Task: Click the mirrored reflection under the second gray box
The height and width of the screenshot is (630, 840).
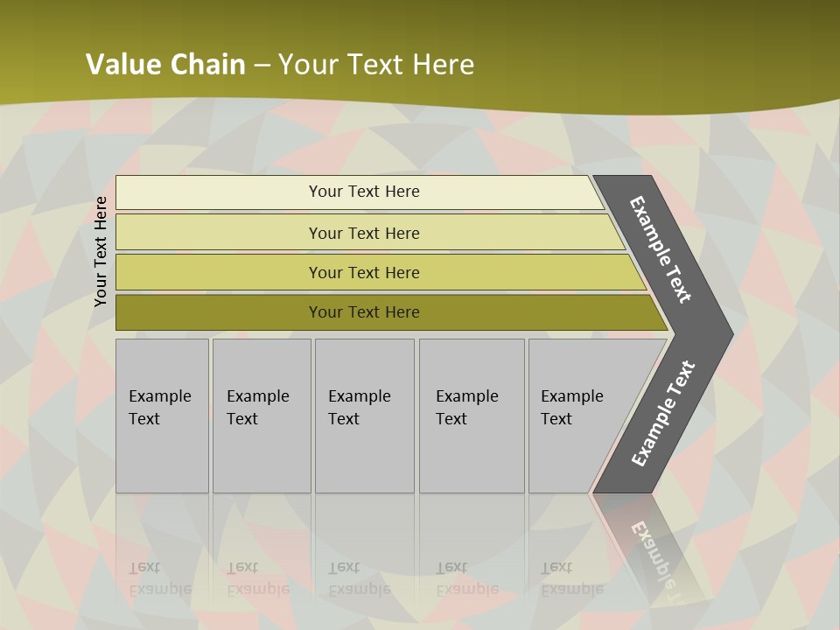Action: [261, 560]
